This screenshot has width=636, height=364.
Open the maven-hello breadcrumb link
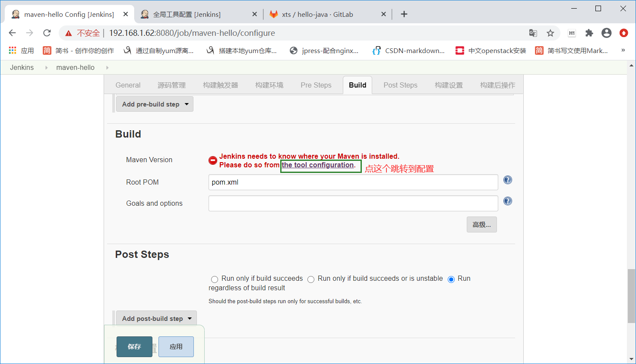[75, 68]
